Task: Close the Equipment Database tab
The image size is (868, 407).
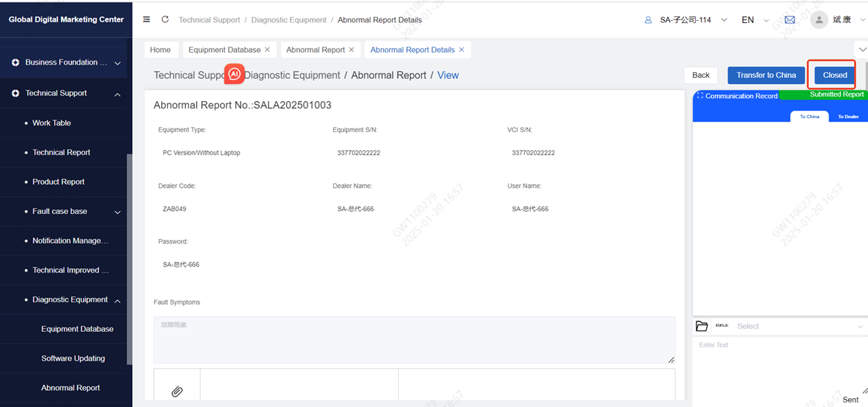Action: [x=267, y=50]
